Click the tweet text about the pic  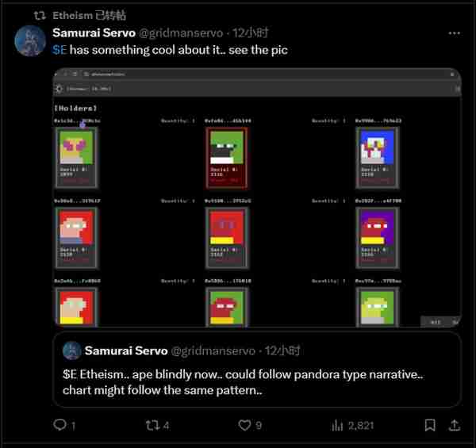point(170,50)
